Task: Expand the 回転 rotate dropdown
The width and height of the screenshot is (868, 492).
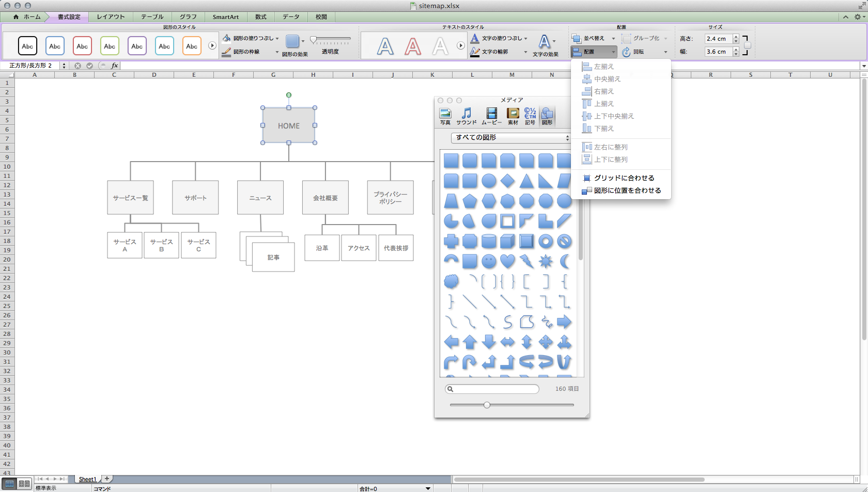Action: 665,52
